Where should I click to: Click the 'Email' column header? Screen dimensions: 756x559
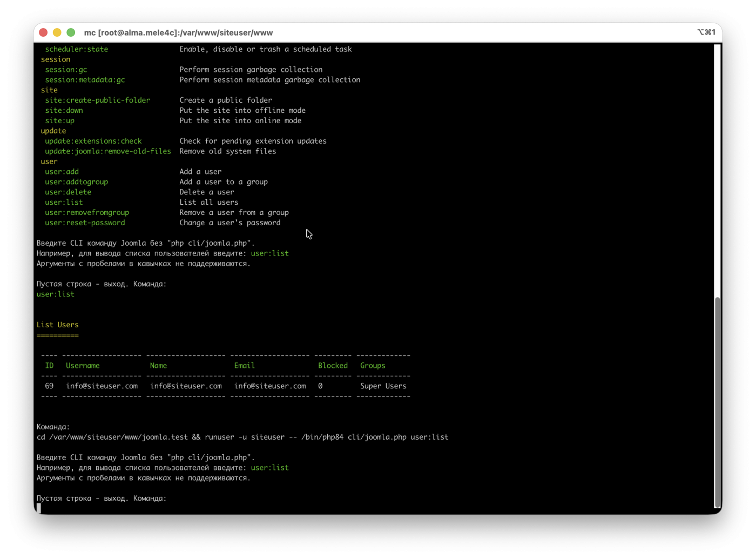click(245, 366)
